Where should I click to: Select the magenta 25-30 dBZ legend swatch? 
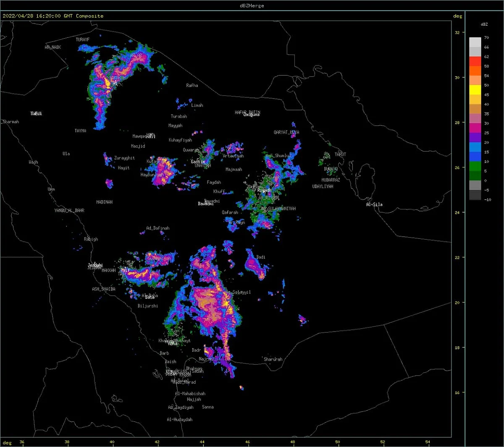(475, 128)
